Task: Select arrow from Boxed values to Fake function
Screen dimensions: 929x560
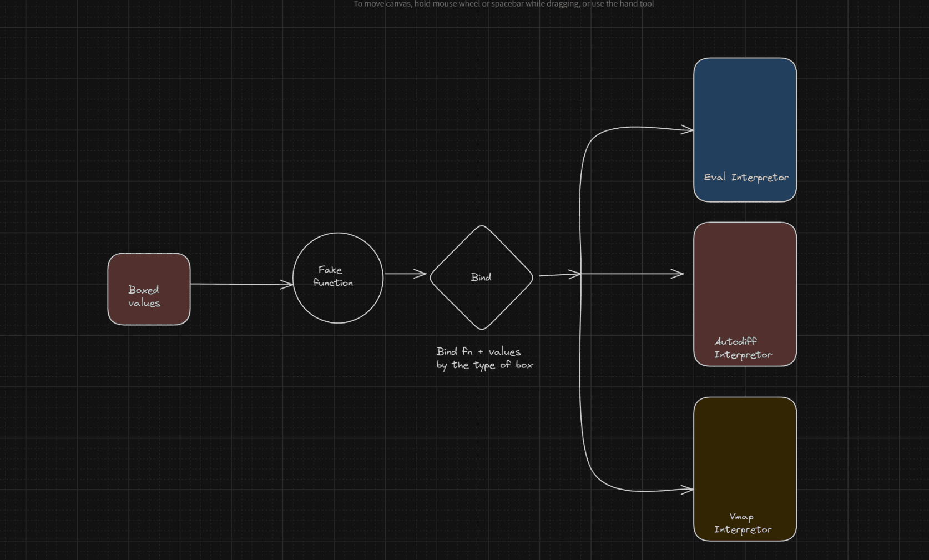Action: click(241, 284)
